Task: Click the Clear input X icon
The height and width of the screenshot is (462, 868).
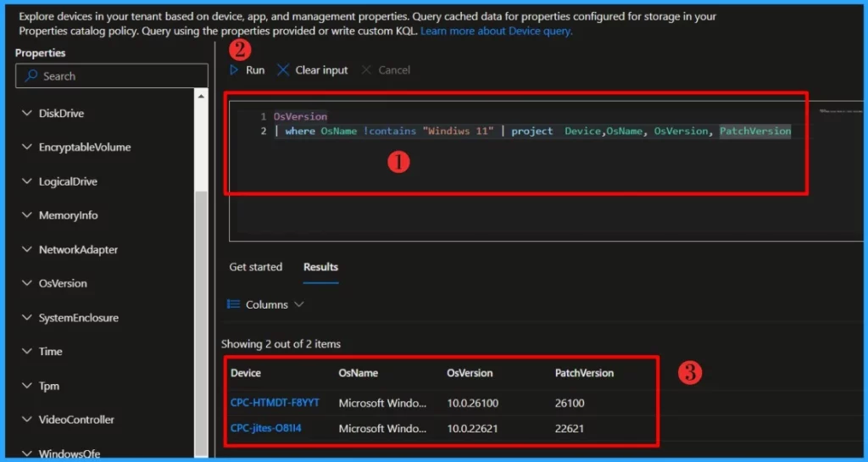Action: tap(283, 70)
